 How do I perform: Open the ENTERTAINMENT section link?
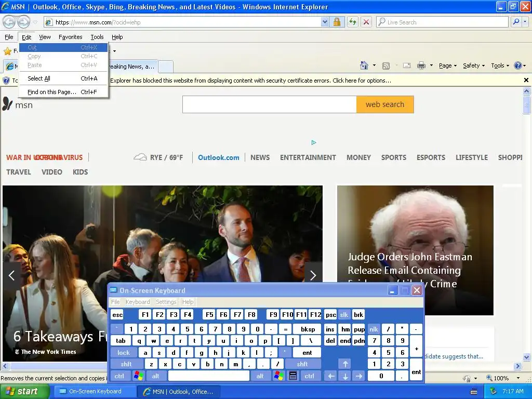click(x=308, y=157)
